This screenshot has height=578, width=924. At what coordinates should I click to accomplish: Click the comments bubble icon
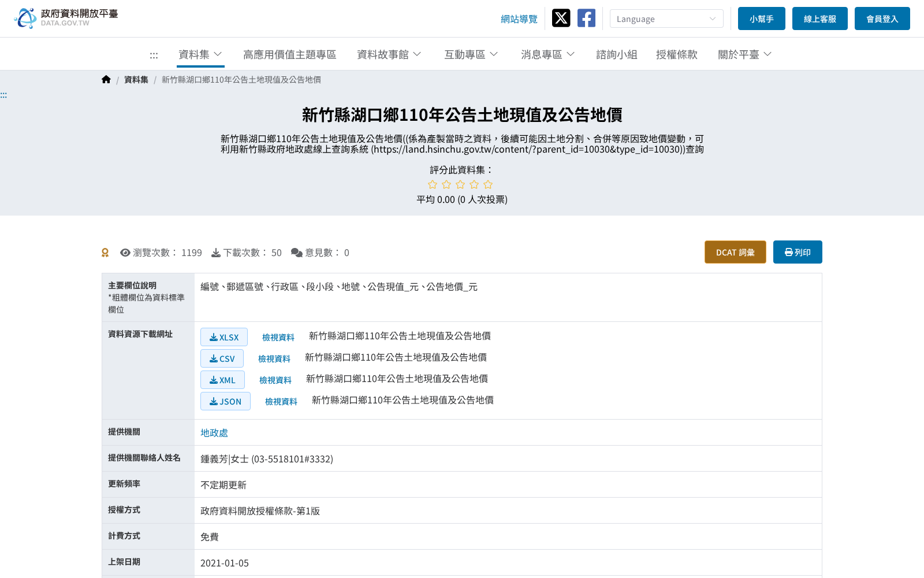coord(297,253)
